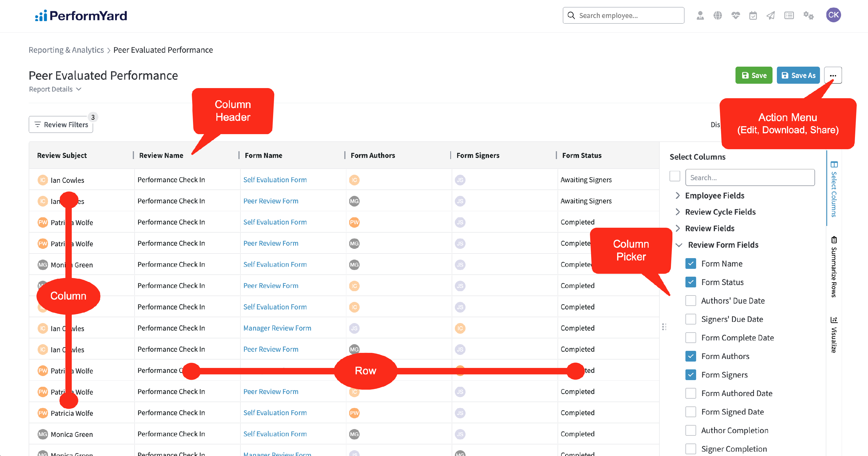This screenshot has height=456, width=868.
Task: Click the green Save button
Action: click(x=754, y=75)
